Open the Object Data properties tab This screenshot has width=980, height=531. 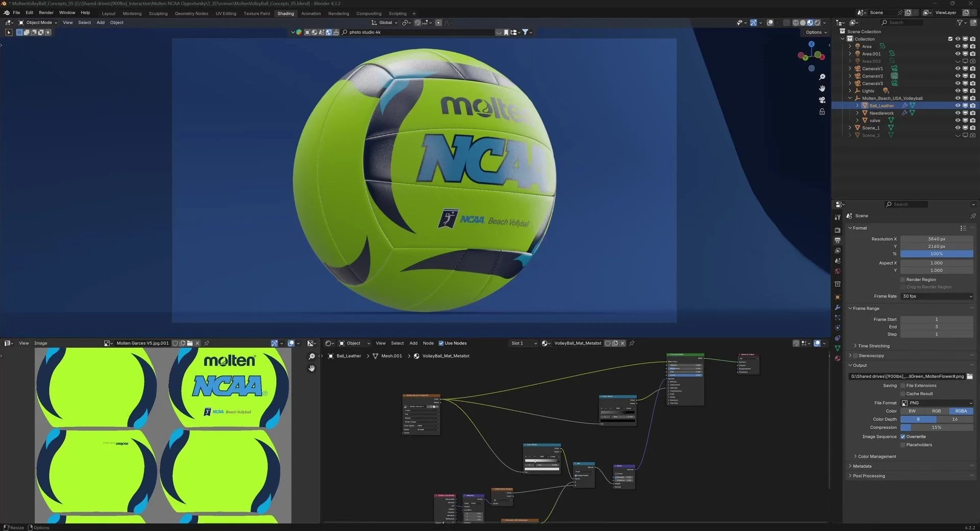[x=837, y=348]
